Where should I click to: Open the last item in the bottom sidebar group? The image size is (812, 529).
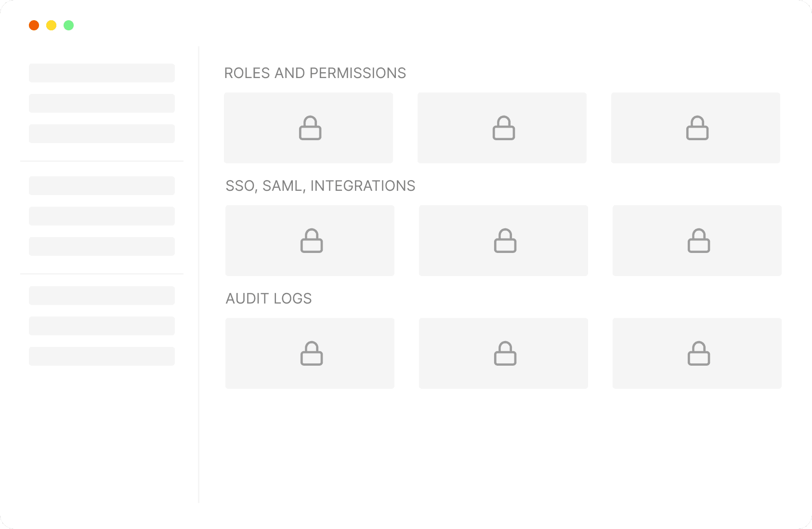click(x=102, y=356)
